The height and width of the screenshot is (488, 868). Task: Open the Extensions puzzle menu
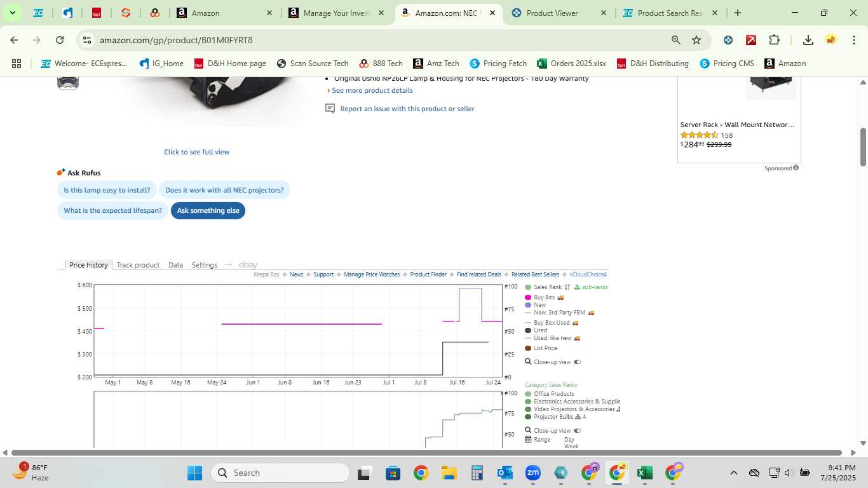774,40
